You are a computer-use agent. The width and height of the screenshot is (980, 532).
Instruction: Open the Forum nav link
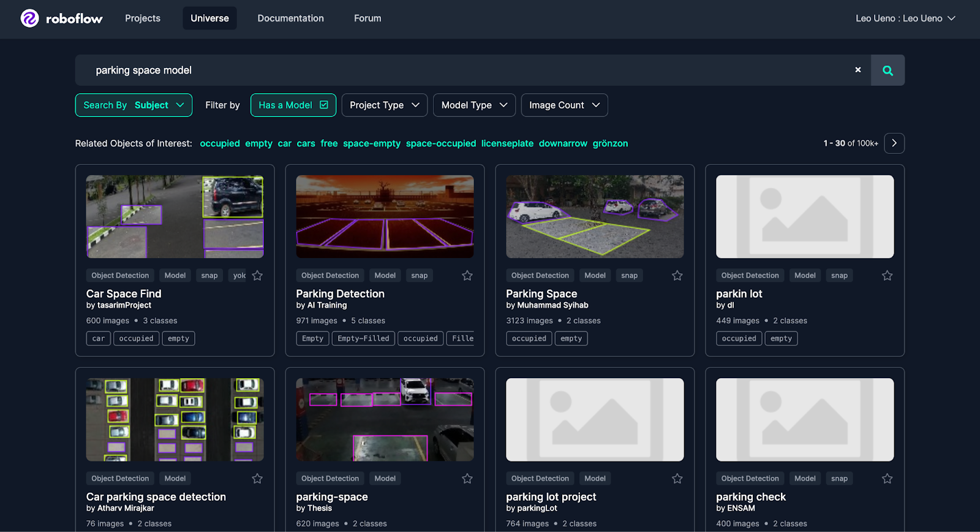(367, 18)
